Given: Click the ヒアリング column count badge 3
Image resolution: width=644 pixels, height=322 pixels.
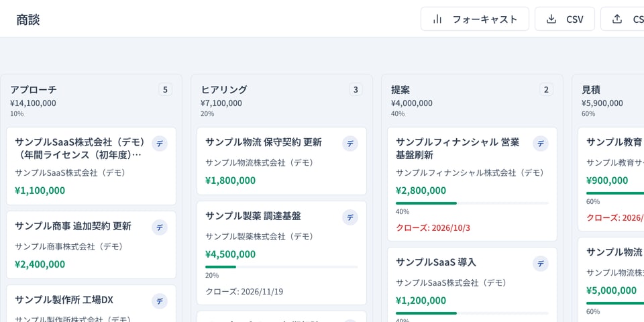Looking at the screenshot, I should [356, 89].
